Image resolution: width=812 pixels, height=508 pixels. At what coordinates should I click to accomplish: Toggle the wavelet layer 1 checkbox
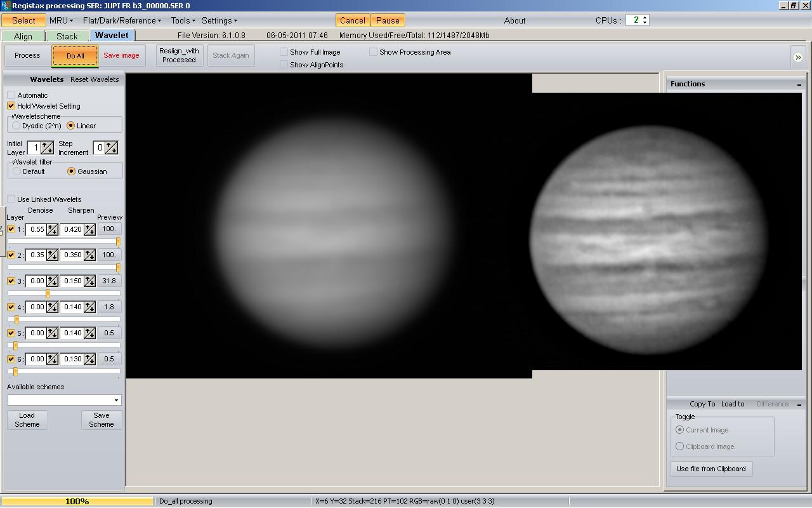[11, 229]
